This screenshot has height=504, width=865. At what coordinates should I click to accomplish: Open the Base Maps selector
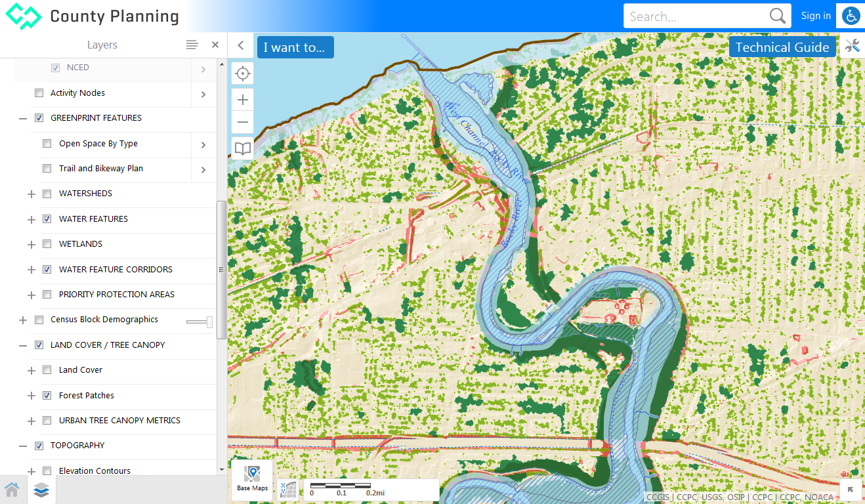click(252, 480)
